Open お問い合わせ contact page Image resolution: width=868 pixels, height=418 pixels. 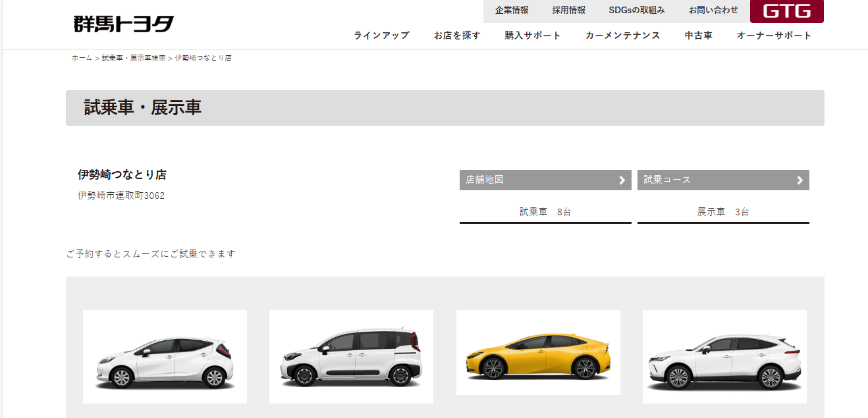coord(713,11)
